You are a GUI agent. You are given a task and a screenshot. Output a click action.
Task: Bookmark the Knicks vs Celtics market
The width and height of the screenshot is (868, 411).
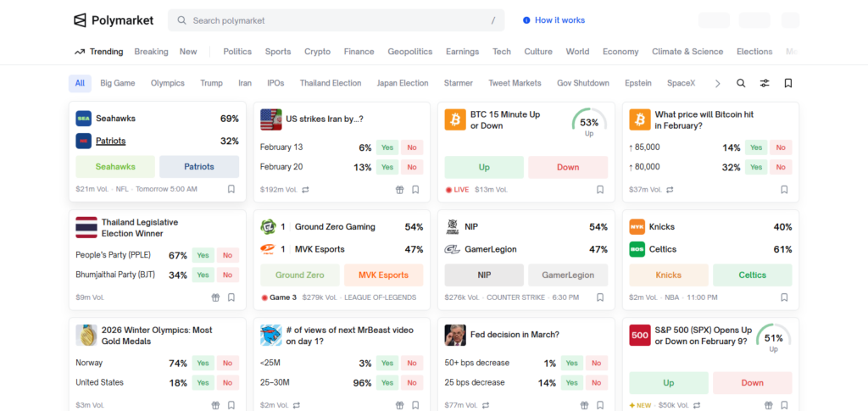[x=784, y=297]
